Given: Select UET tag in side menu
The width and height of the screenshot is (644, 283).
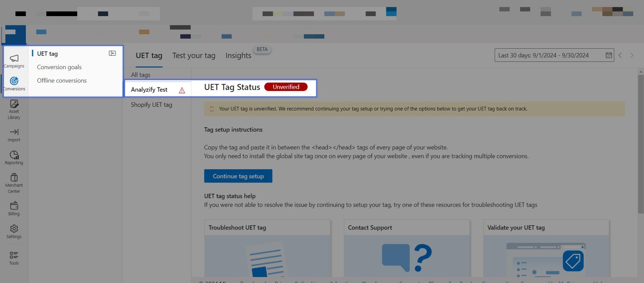Looking at the screenshot, I should [47, 54].
